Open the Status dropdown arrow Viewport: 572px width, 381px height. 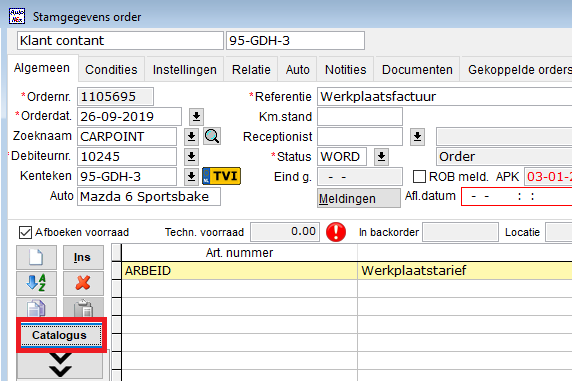(x=381, y=157)
